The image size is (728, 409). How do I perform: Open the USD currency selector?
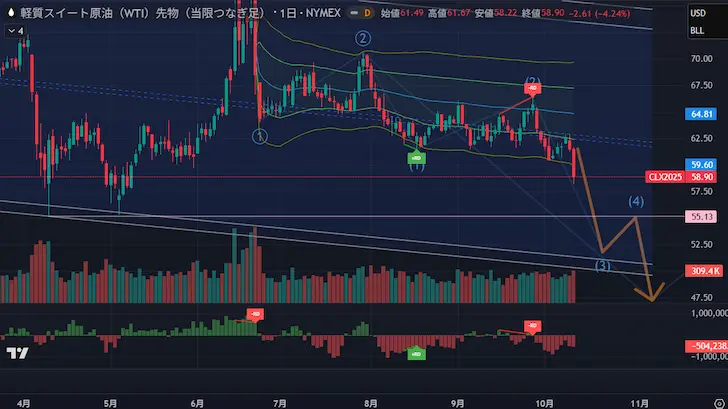coord(698,13)
